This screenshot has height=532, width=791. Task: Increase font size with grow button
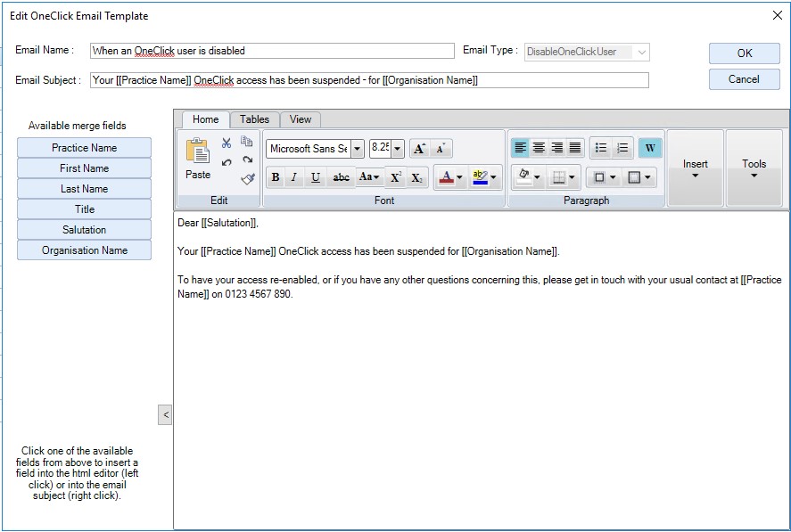pos(420,149)
